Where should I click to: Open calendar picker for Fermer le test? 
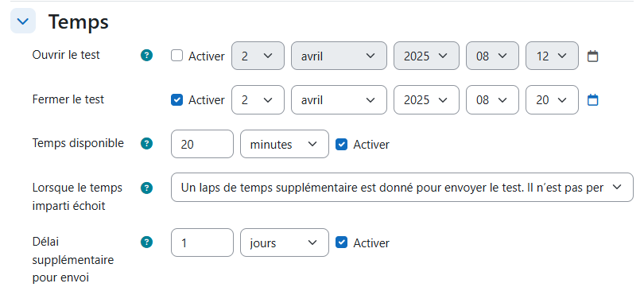tap(592, 99)
